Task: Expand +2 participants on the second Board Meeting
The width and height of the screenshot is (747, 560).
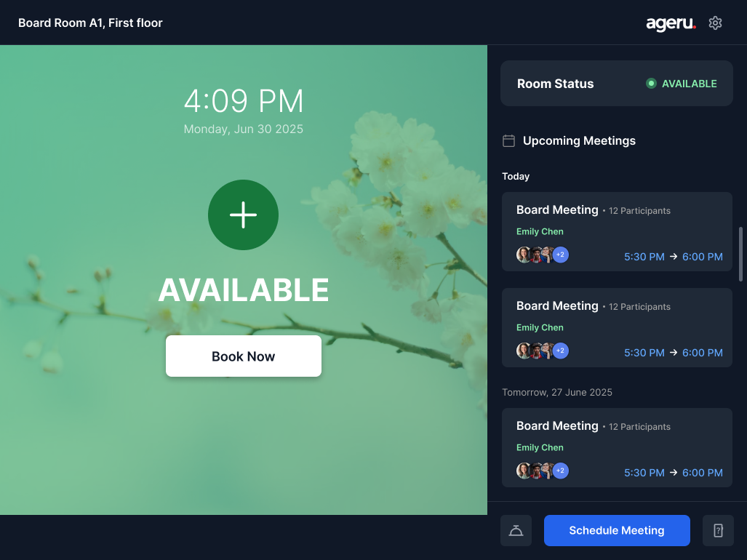Action: click(x=560, y=351)
